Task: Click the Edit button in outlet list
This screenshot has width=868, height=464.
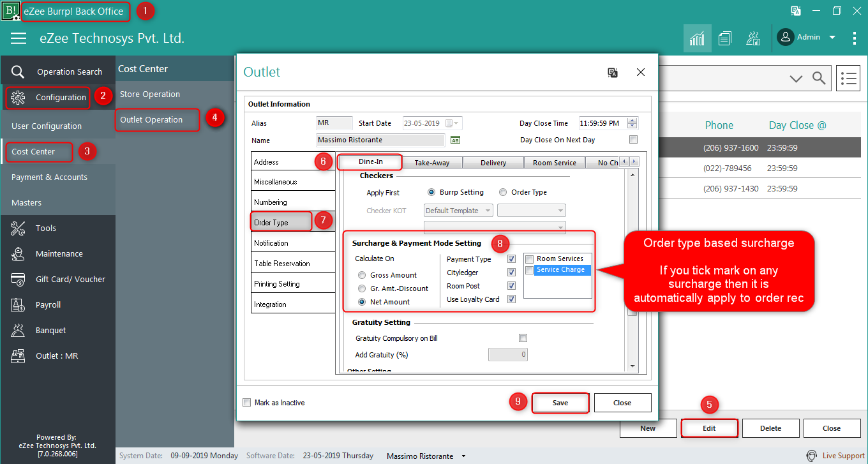Action: pyautogui.click(x=709, y=428)
